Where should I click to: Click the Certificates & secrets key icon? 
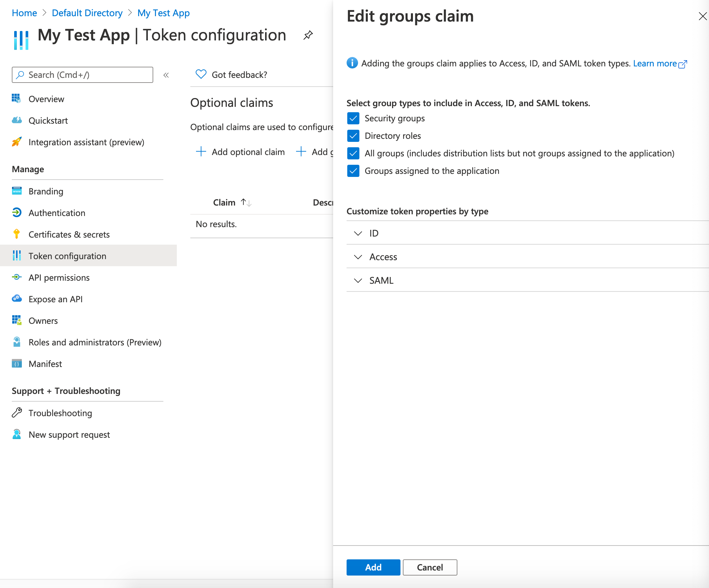click(17, 234)
